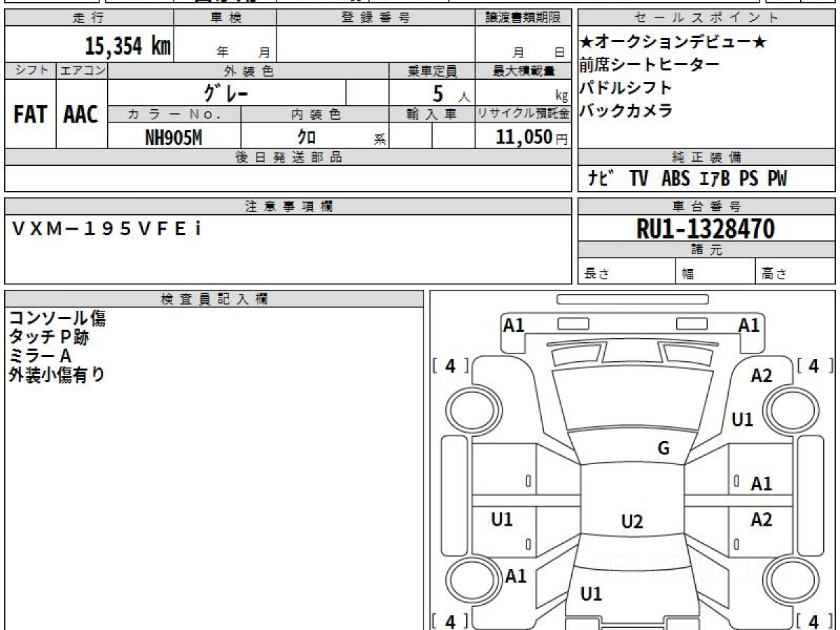Click the U1 mark on the left-side door
This screenshot has width=840, height=630.
tap(502, 519)
